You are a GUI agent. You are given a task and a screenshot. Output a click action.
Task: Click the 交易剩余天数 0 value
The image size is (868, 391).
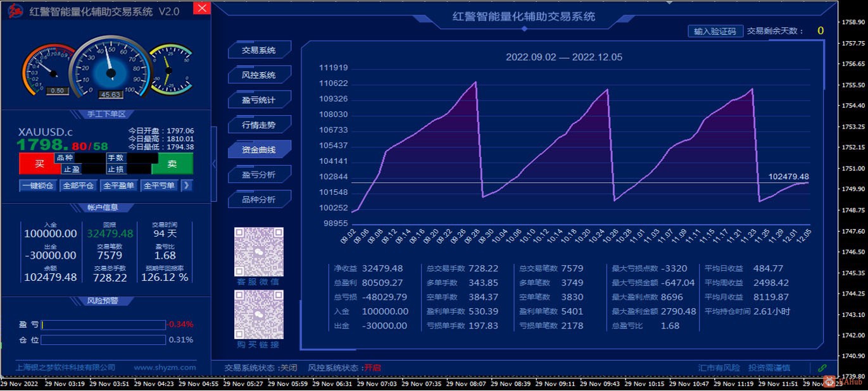pyautogui.click(x=821, y=30)
